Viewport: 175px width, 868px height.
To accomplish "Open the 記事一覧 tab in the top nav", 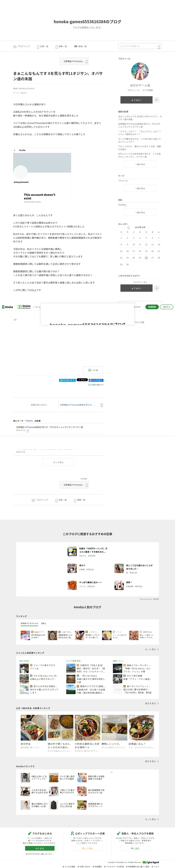I will coord(43,46).
